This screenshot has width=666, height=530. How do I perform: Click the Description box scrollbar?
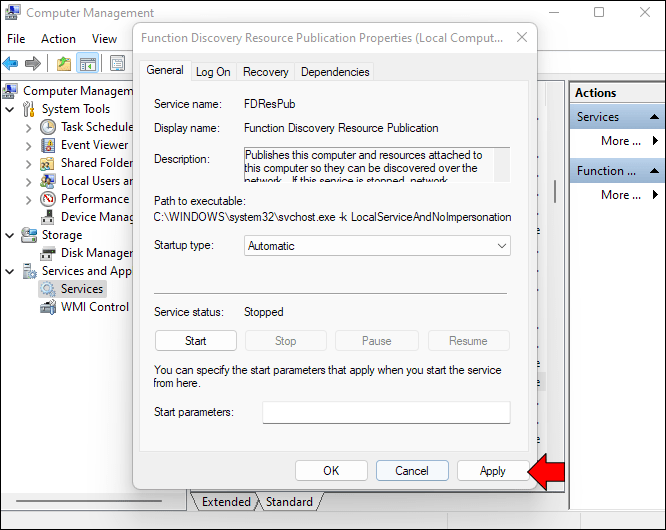[x=502, y=165]
